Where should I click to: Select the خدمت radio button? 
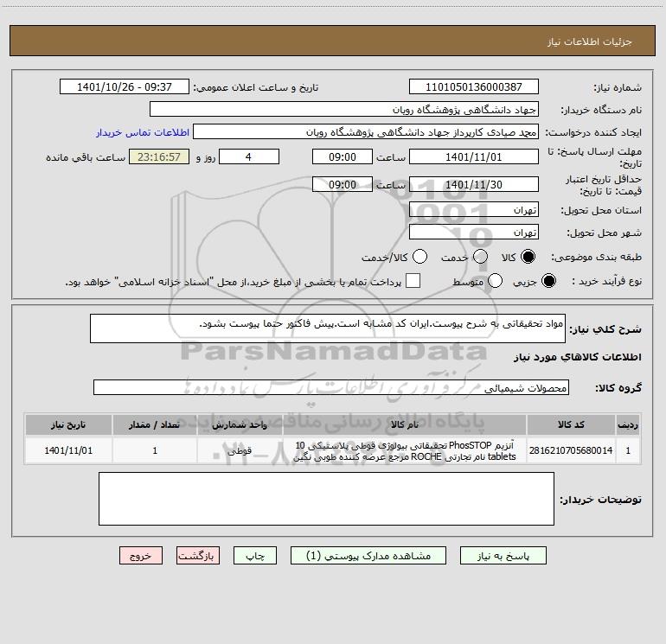tap(480, 257)
